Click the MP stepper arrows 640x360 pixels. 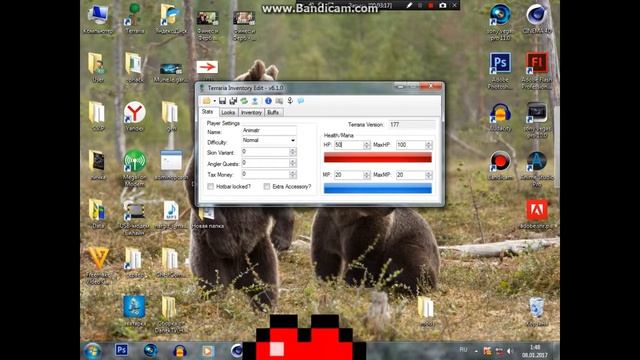[367, 175]
